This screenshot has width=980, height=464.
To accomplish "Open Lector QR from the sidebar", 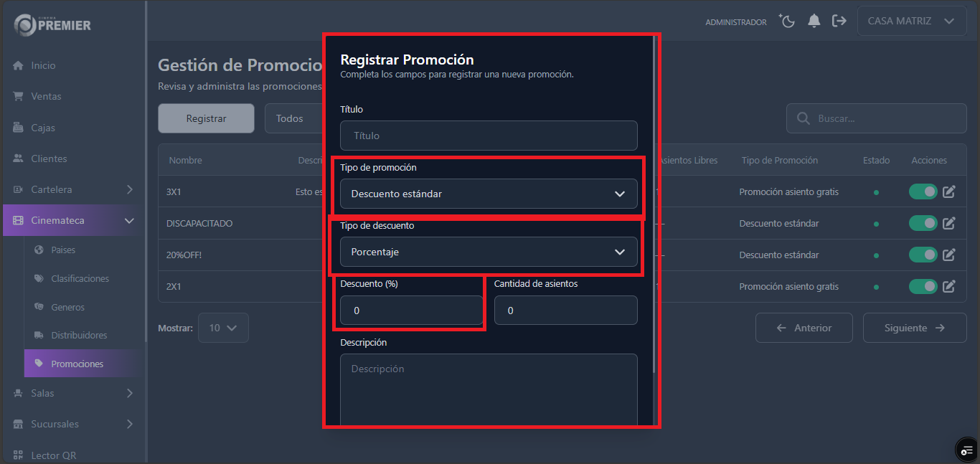I will tap(53, 455).
